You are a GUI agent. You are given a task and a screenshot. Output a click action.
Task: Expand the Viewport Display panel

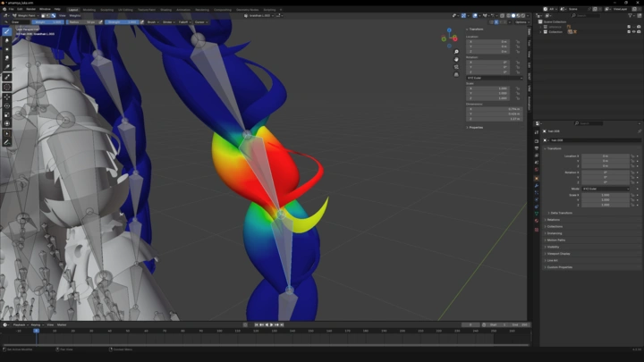click(558, 254)
